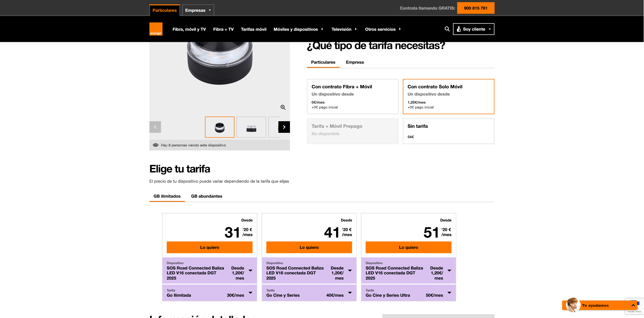Click the Orange logo
Screen dimensions: 644x318
coord(156,29)
